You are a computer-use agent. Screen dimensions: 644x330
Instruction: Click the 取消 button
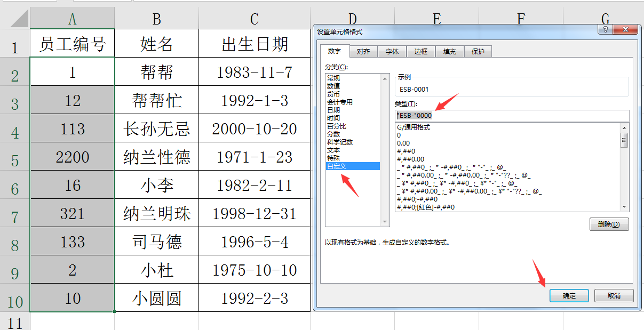[x=614, y=295]
